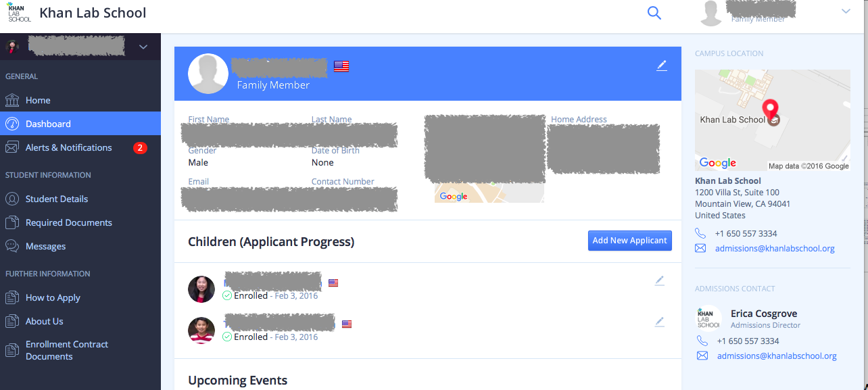Click admissions contact email envelope icon
Viewport: 868px width, 390px height.
[x=702, y=356]
